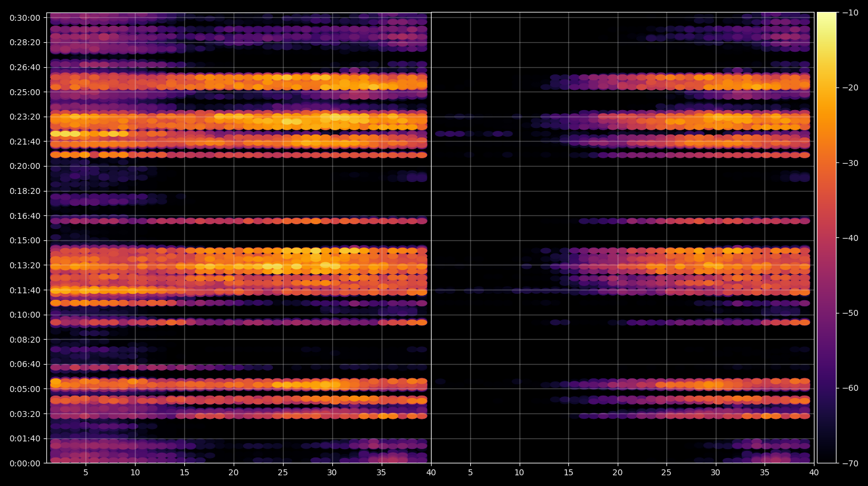Screen dimensions: 868x486
Task: Click the 0:15:00 time axis label
Action: pos(25,240)
